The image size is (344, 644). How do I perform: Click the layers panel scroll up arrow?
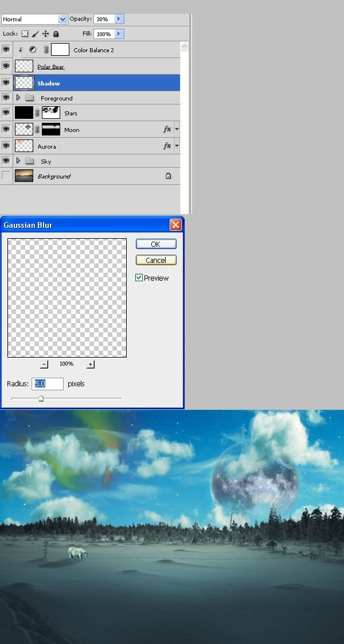tap(184, 46)
